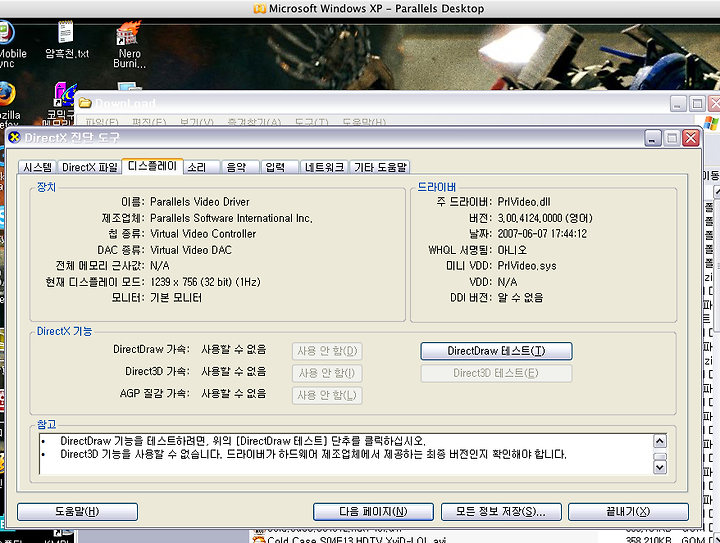Open the Mozilla Firefox desktop icon

click(7, 105)
